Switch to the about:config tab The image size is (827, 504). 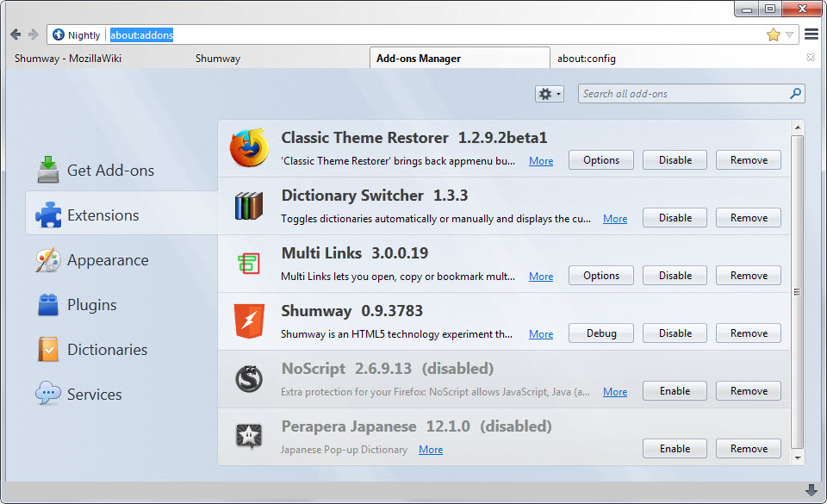pyautogui.click(x=587, y=59)
